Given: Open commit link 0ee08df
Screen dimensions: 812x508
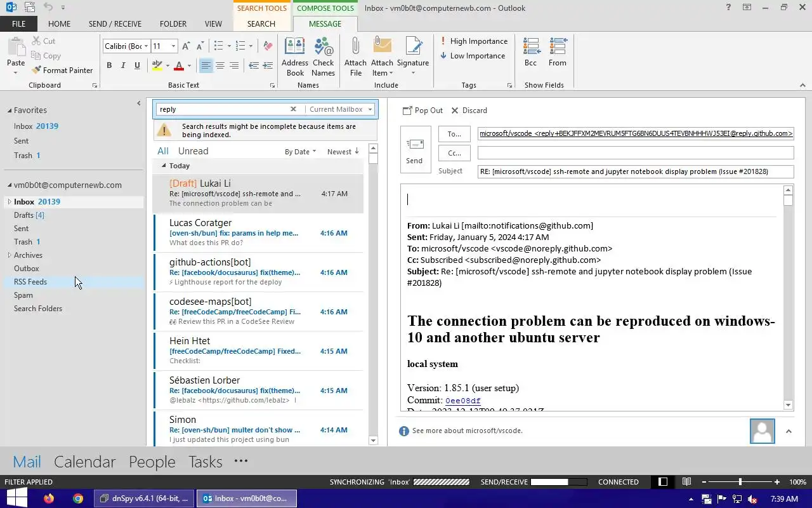Looking at the screenshot, I should pyautogui.click(x=463, y=401).
